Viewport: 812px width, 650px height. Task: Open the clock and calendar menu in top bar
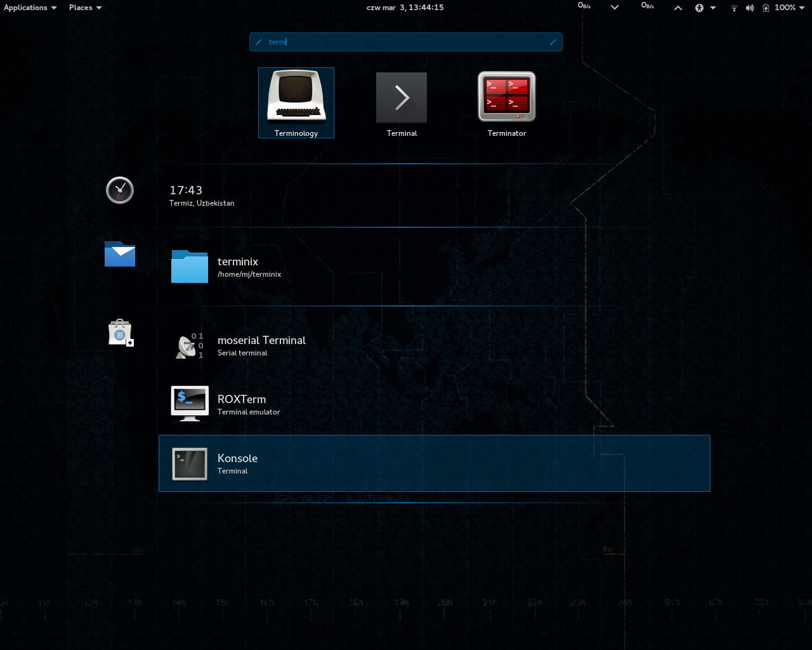[405, 8]
